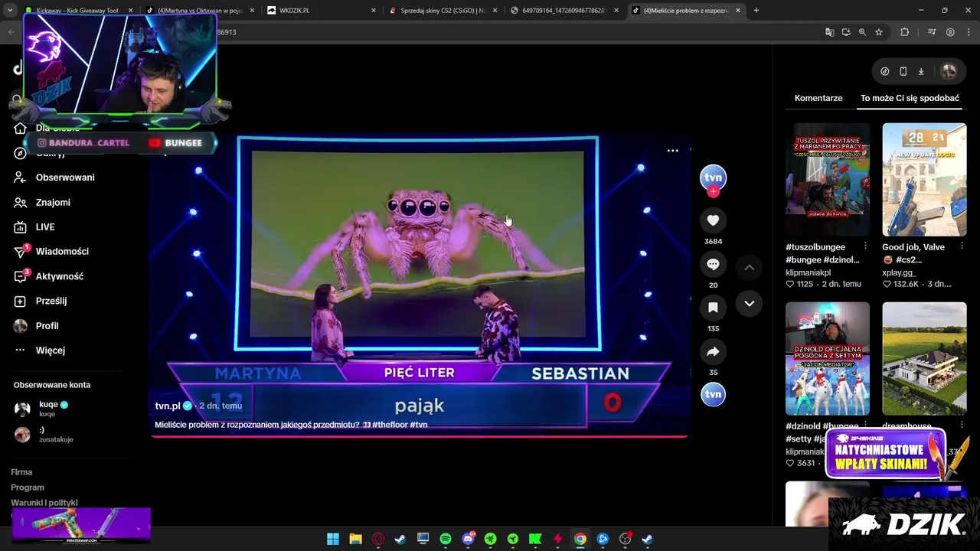The width and height of the screenshot is (980, 551).
Task: Open followed account kuqe
Action: tap(48, 409)
